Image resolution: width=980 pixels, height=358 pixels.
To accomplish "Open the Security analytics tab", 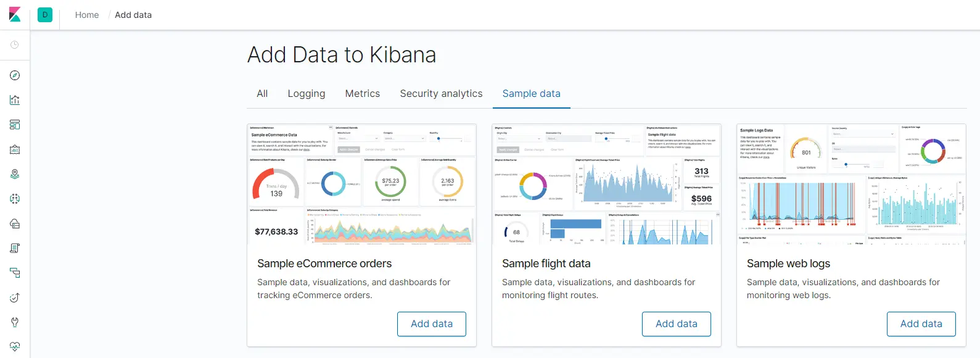I will coord(441,94).
